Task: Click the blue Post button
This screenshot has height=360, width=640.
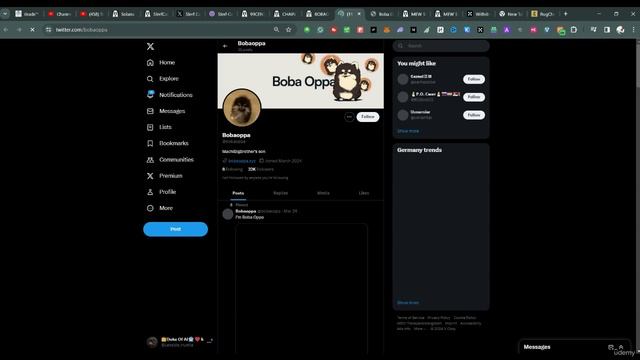Action: click(x=176, y=229)
